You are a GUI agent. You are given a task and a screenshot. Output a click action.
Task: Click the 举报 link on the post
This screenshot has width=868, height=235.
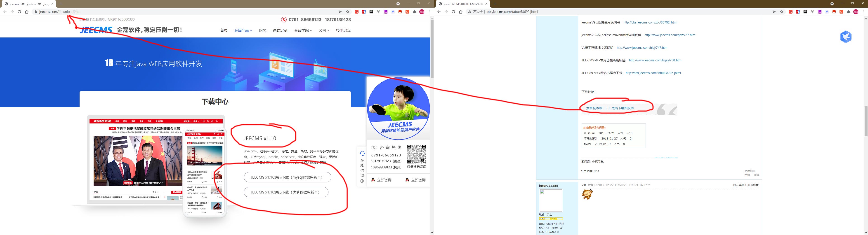[x=747, y=175]
